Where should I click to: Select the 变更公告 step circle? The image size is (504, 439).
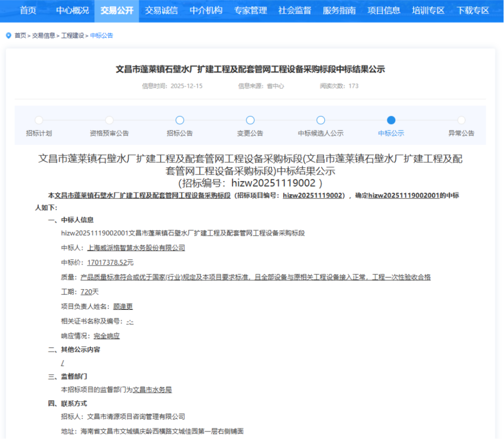coord(250,120)
